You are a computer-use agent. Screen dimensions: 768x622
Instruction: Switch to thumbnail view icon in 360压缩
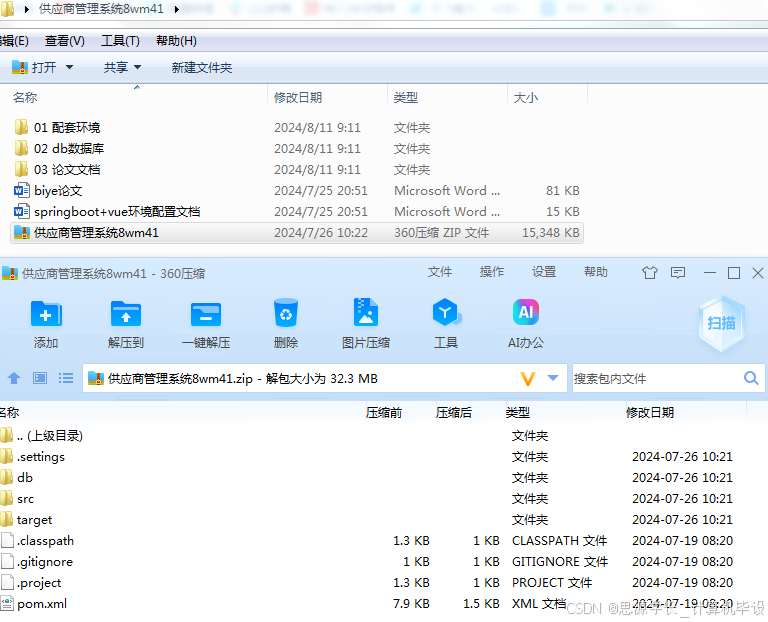coord(40,378)
